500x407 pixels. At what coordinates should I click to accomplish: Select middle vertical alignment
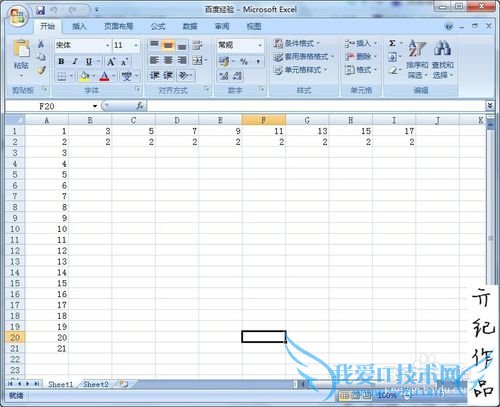(x=168, y=45)
